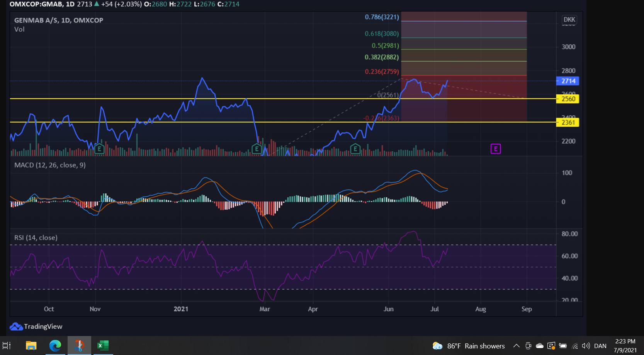This screenshot has height=355, width=644.
Task: Click the 100 value on the MACD scale
Action: point(567,173)
